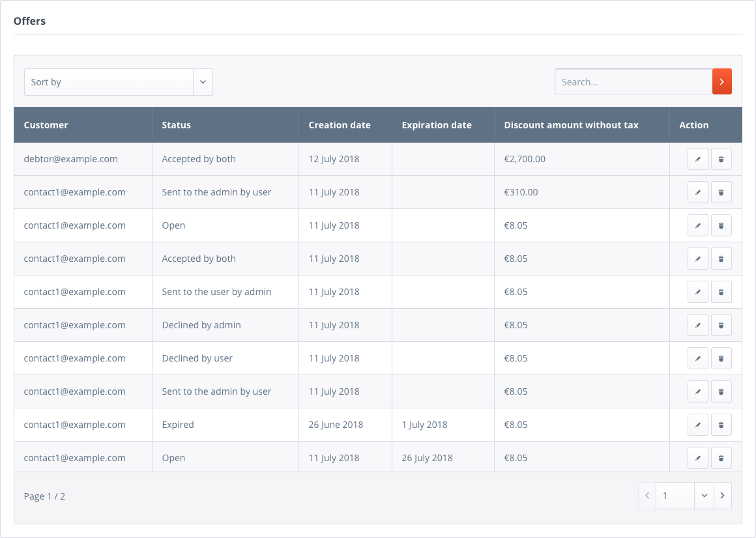Click the Sort by dropdown arrow
This screenshot has width=756, height=538.
(x=203, y=82)
